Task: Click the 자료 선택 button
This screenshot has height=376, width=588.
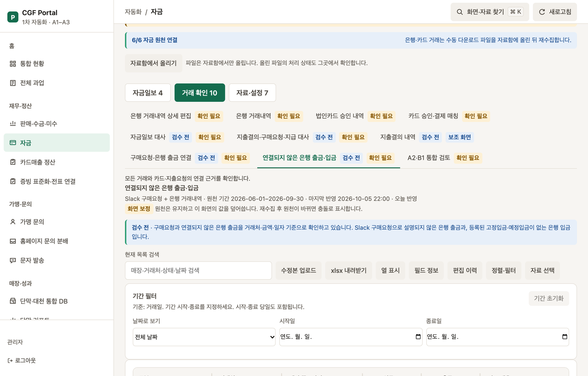Action: [x=542, y=270]
